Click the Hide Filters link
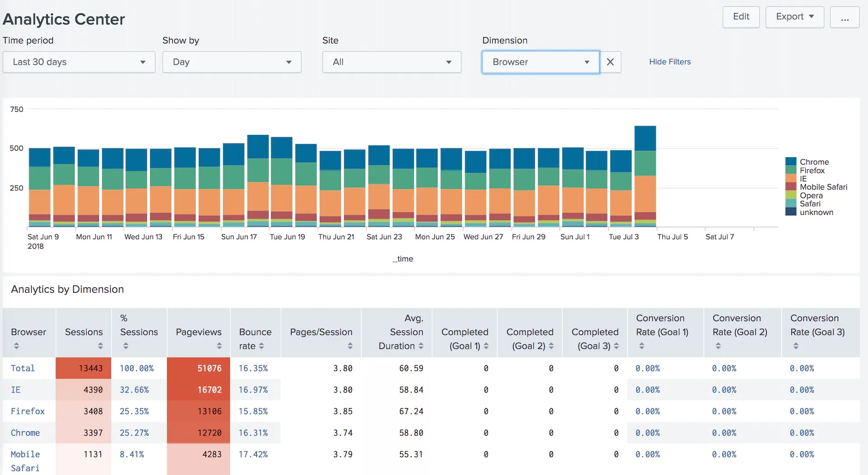The width and height of the screenshot is (868, 475). (670, 62)
